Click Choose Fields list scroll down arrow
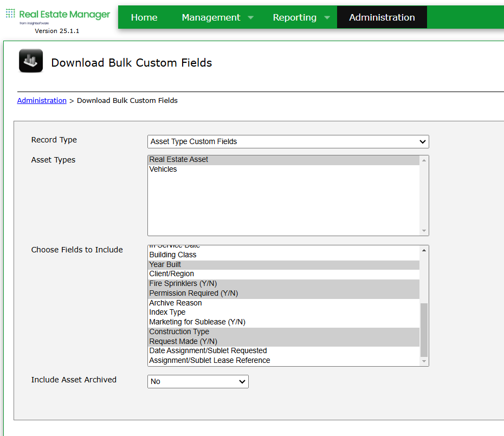The width and height of the screenshot is (504, 436). 424,361
